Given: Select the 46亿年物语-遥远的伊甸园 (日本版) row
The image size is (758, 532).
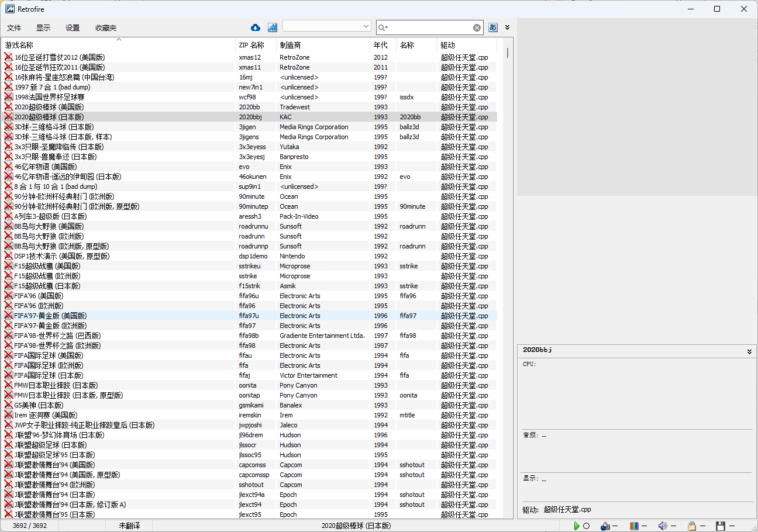Looking at the screenshot, I should tap(250, 177).
